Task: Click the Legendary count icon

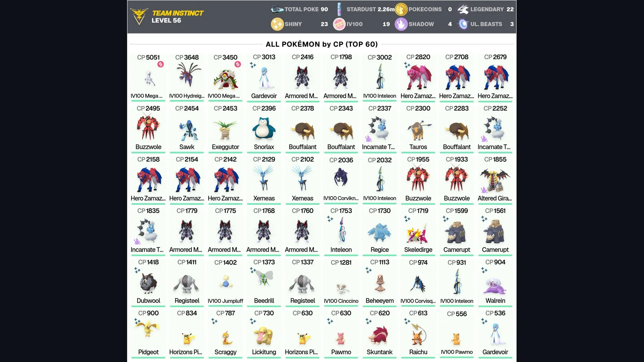Action: pos(463,9)
